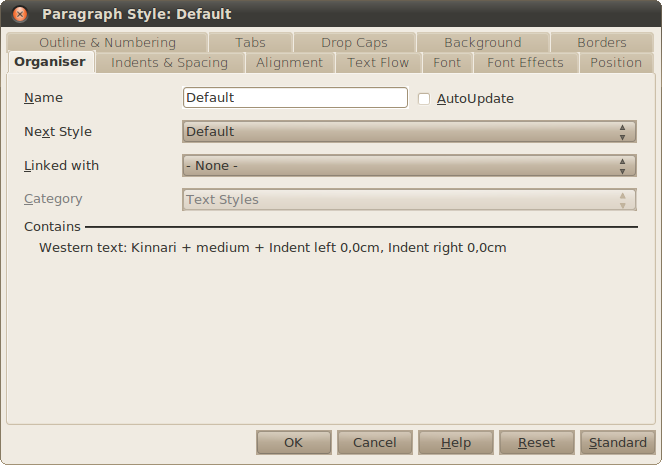
Task: Click the Reset button
Action: pyautogui.click(x=536, y=443)
